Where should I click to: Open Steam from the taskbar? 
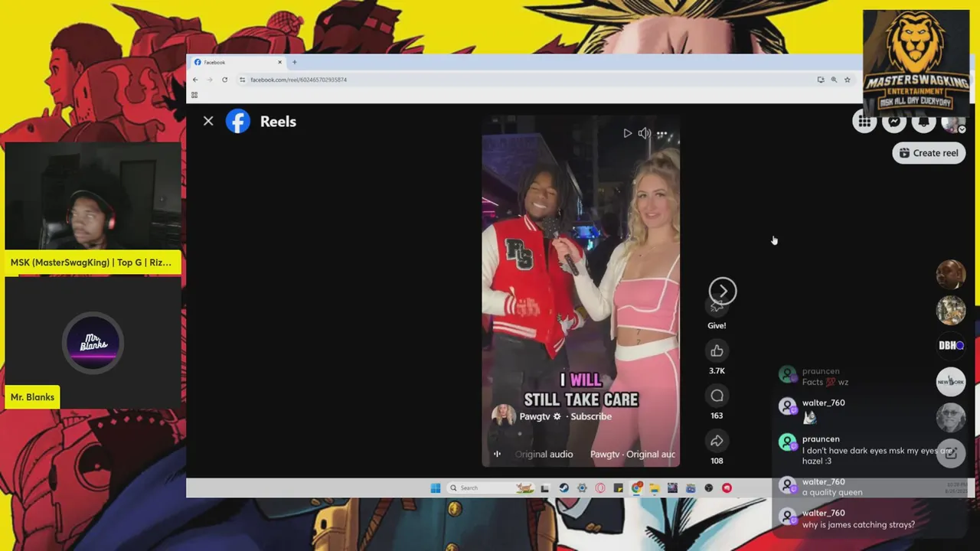(563, 487)
